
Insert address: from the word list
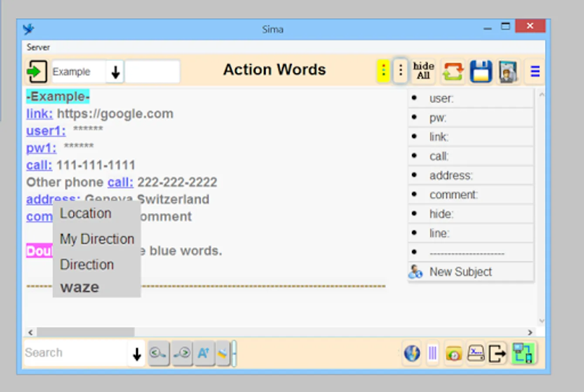[471, 175]
